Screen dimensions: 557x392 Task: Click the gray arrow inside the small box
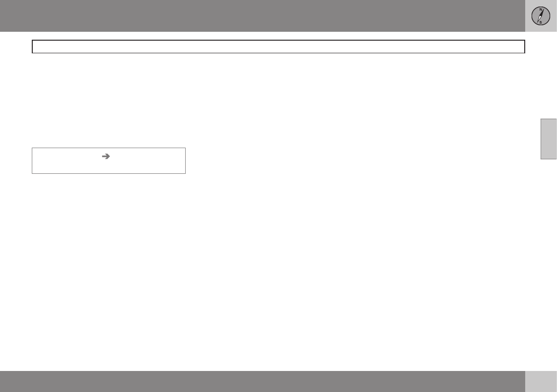pos(106,156)
